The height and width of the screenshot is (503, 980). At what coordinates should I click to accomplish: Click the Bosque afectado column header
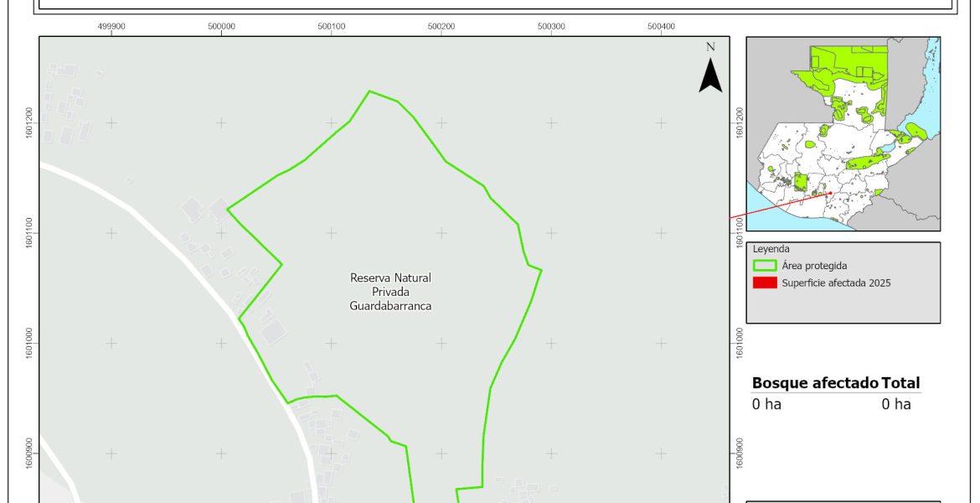click(x=814, y=383)
